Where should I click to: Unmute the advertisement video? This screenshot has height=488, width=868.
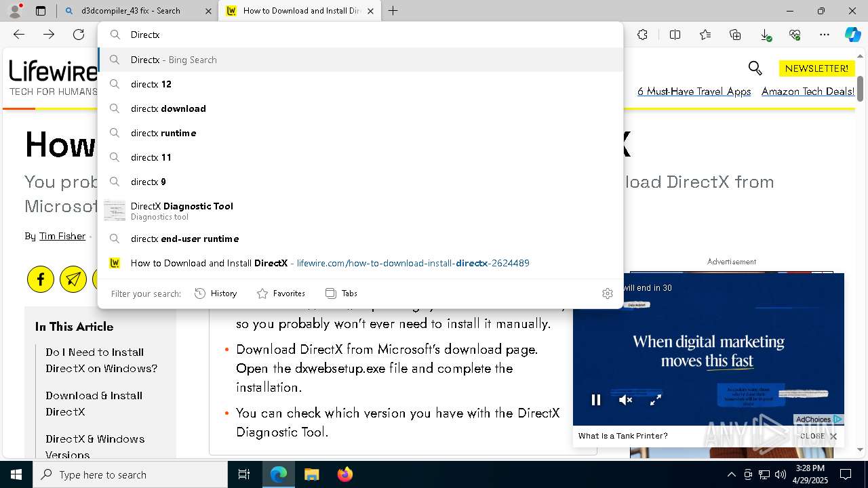click(x=626, y=400)
